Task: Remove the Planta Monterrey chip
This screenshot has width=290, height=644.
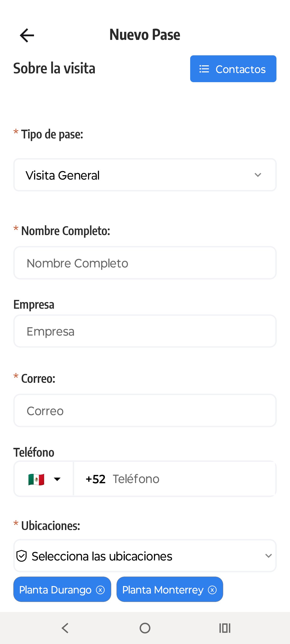Action: tap(212, 590)
